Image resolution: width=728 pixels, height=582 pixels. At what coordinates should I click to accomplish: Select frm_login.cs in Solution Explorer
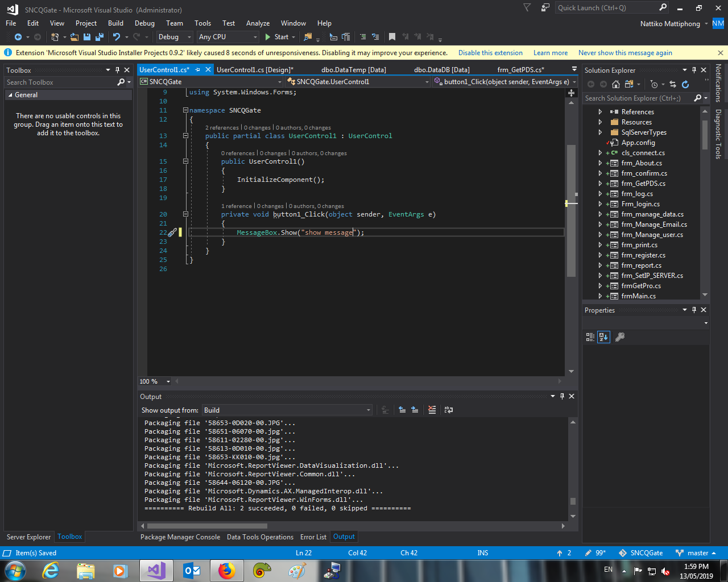(640, 204)
